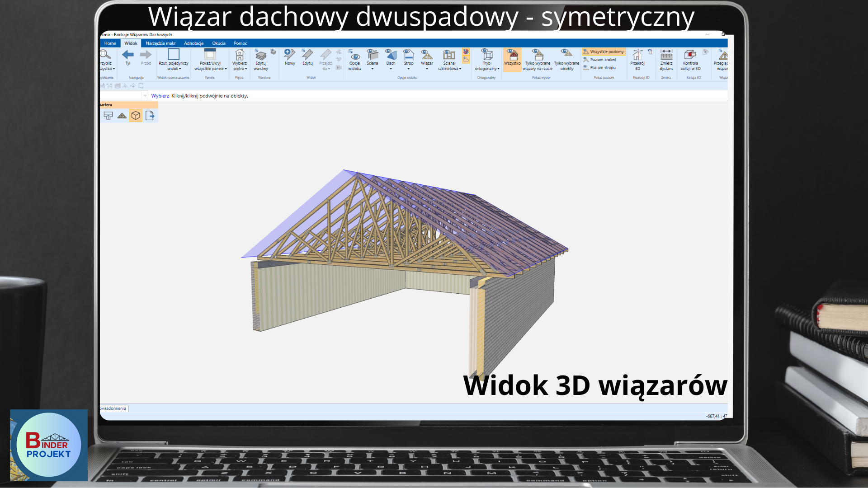Click the coordinates readout in status bar
Screen dimensions: 868x488
click(717, 416)
